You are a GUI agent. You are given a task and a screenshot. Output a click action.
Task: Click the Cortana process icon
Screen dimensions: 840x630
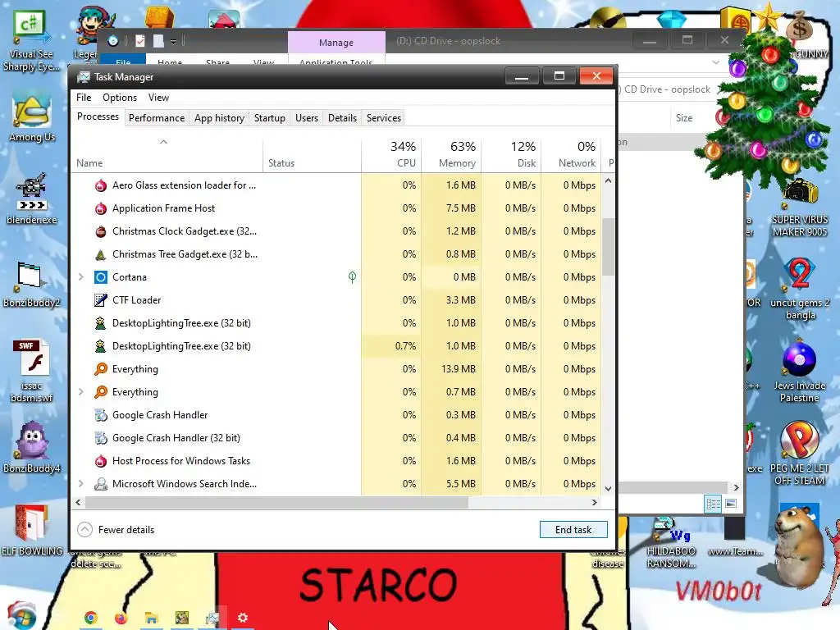pyautogui.click(x=101, y=277)
